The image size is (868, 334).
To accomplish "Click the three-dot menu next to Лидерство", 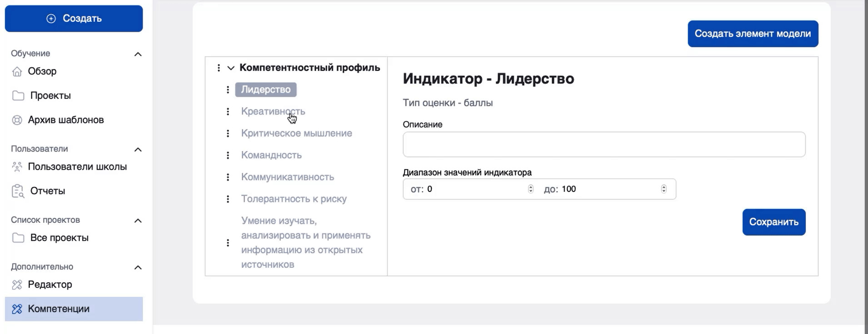I will coord(228,90).
